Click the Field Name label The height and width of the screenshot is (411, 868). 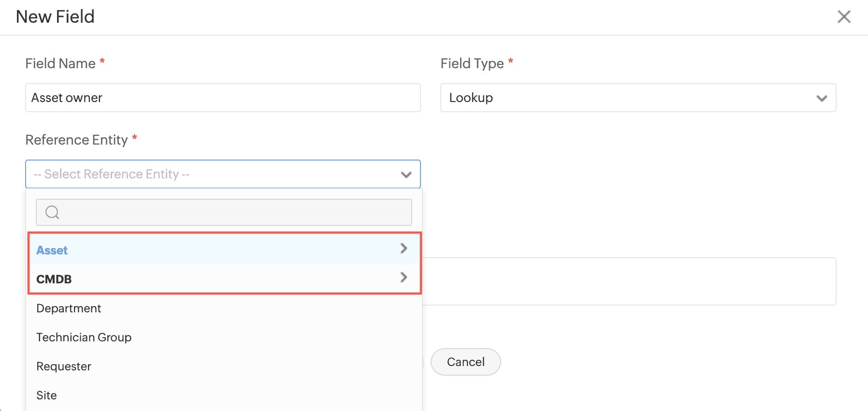[60, 64]
